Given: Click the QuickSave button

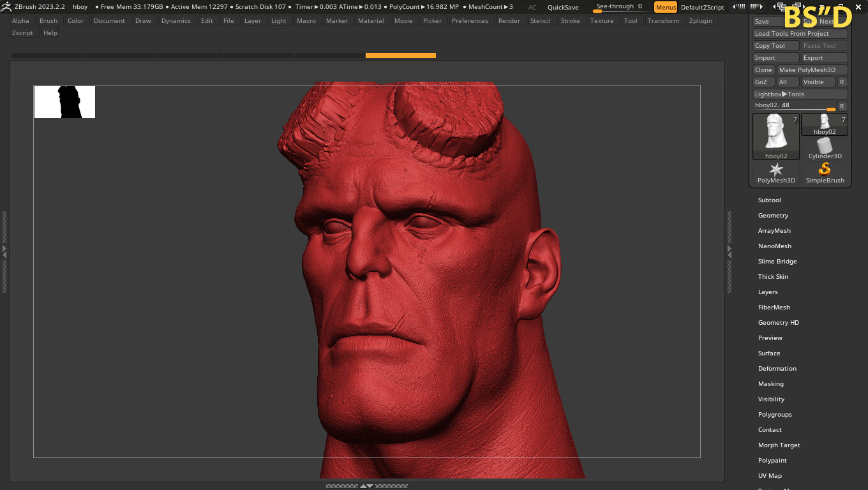Looking at the screenshot, I should point(563,7).
